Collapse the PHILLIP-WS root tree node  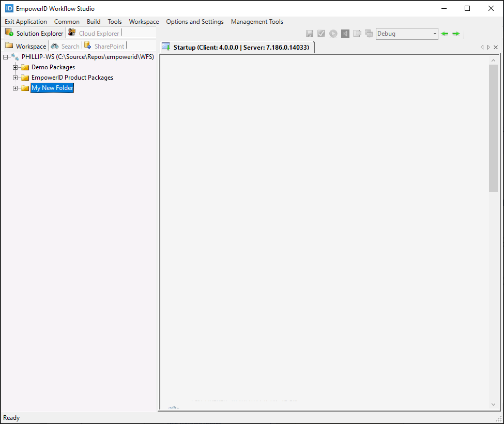point(6,57)
